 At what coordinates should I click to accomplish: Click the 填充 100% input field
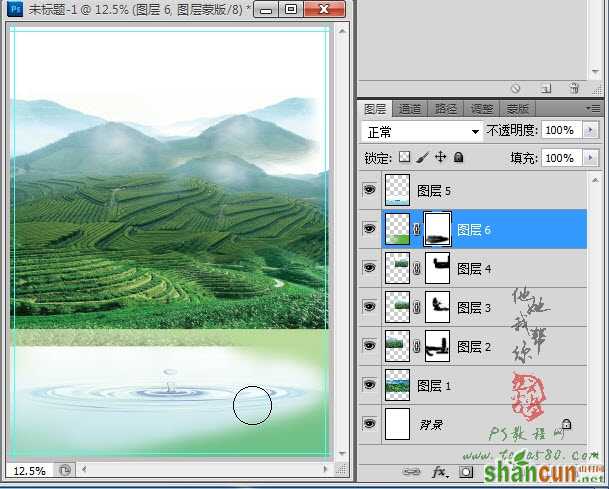(x=562, y=158)
